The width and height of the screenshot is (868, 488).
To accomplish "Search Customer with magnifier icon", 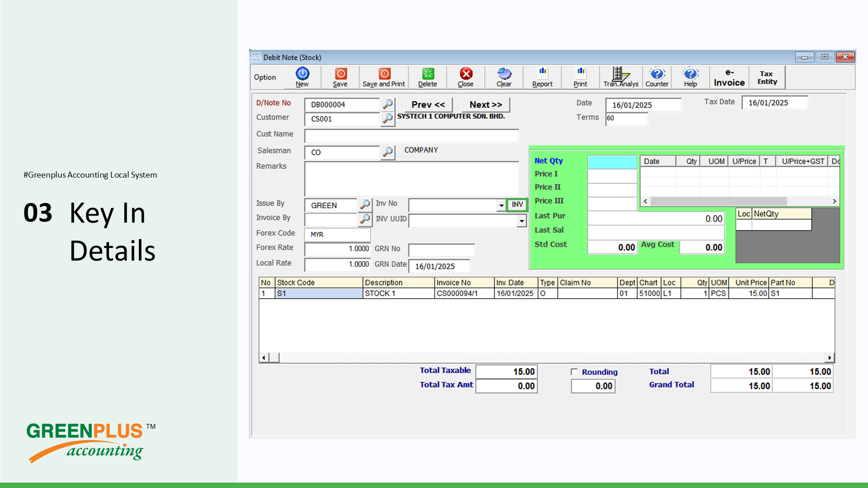I will pos(388,119).
